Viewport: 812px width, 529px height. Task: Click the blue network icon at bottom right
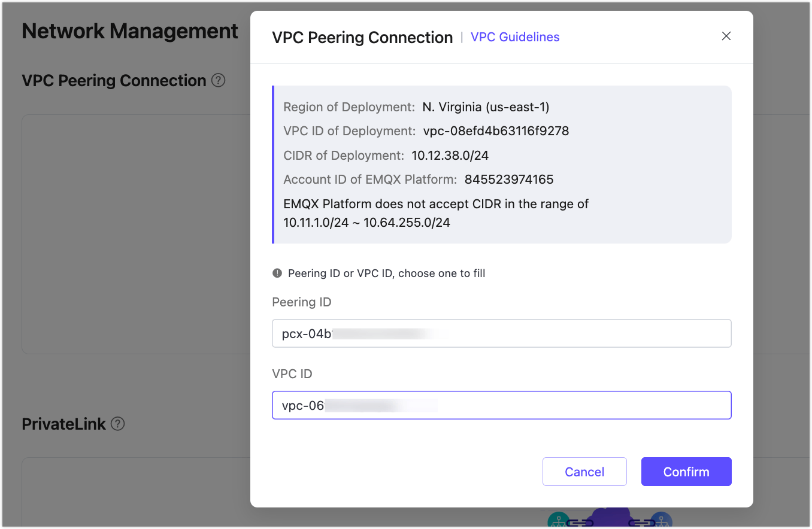click(661, 521)
